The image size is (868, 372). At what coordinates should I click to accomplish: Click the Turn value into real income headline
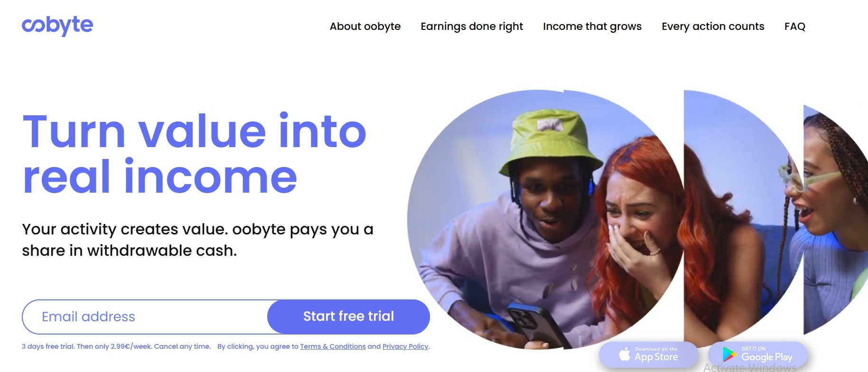tap(195, 154)
